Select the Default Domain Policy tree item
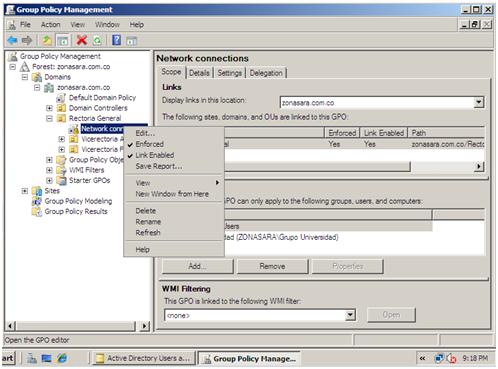498x369 pixels. click(x=102, y=98)
